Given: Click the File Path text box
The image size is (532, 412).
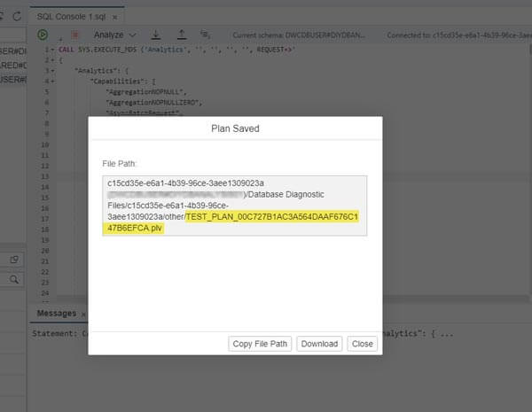Looking at the screenshot, I should (x=234, y=206).
